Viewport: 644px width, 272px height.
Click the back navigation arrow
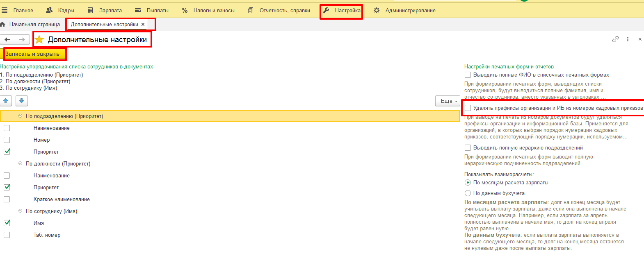pyautogui.click(x=7, y=40)
